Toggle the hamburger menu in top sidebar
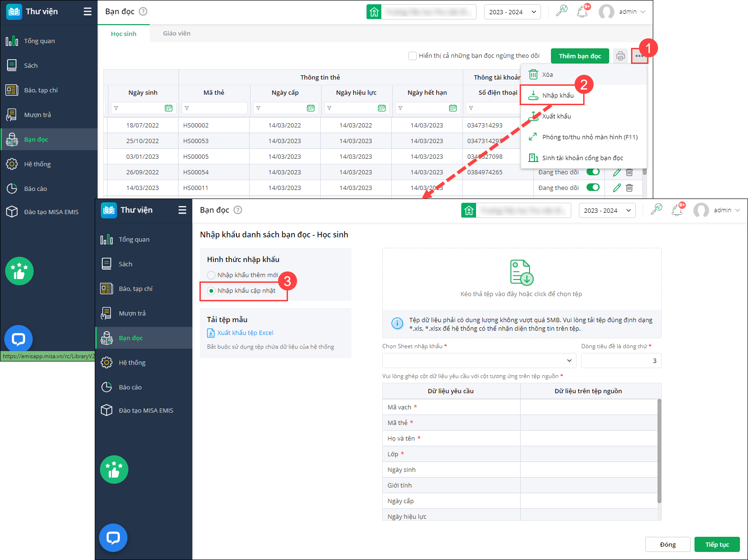Screen dimensions: 748x560 click(x=87, y=11)
